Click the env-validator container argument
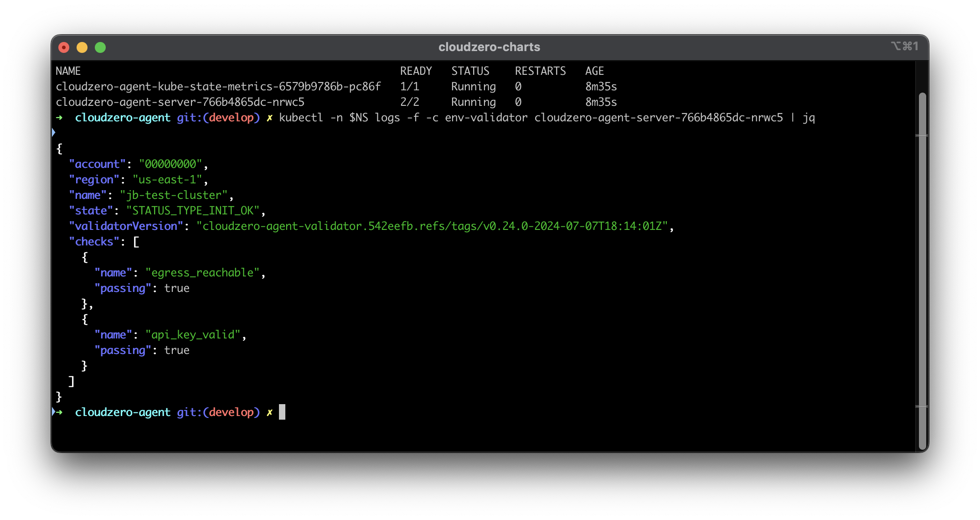Image resolution: width=980 pixels, height=520 pixels. point(486,118)
